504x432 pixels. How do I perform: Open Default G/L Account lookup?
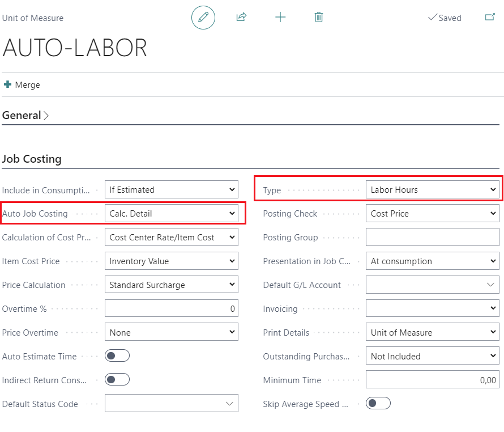click(432, 285)
